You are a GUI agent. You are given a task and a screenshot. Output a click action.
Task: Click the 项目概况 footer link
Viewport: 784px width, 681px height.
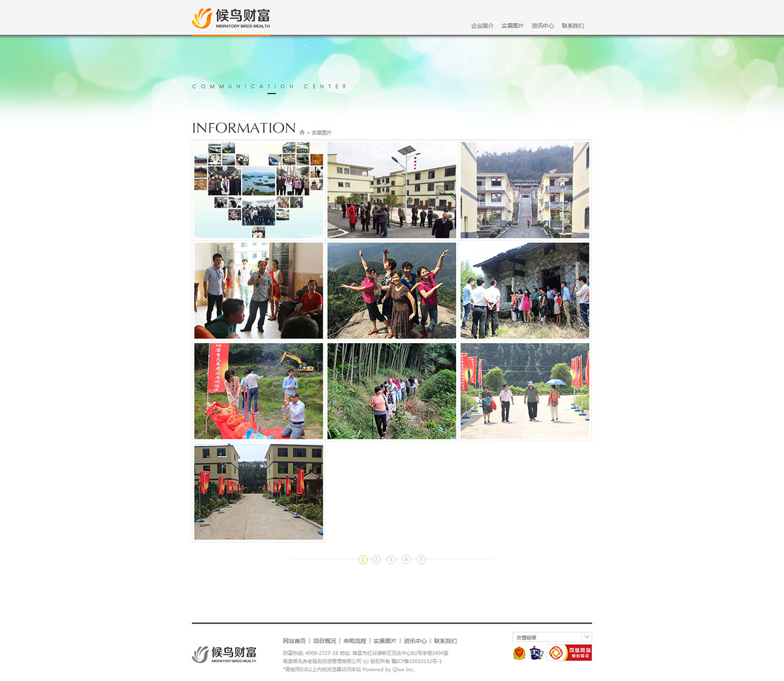(x=324, y=641)
